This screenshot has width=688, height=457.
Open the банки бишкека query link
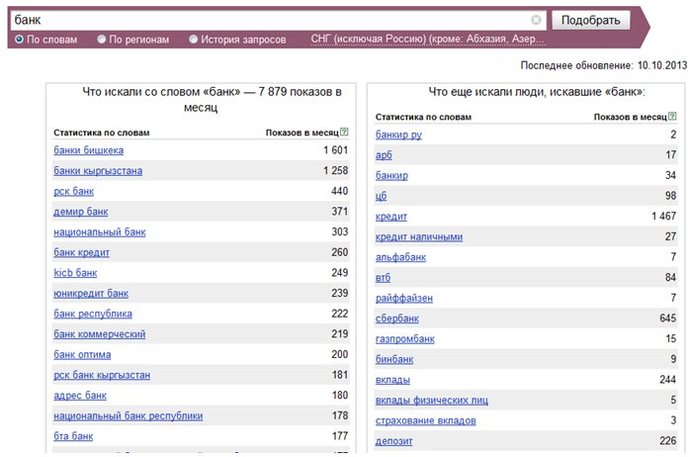click(x=89, y=150)
